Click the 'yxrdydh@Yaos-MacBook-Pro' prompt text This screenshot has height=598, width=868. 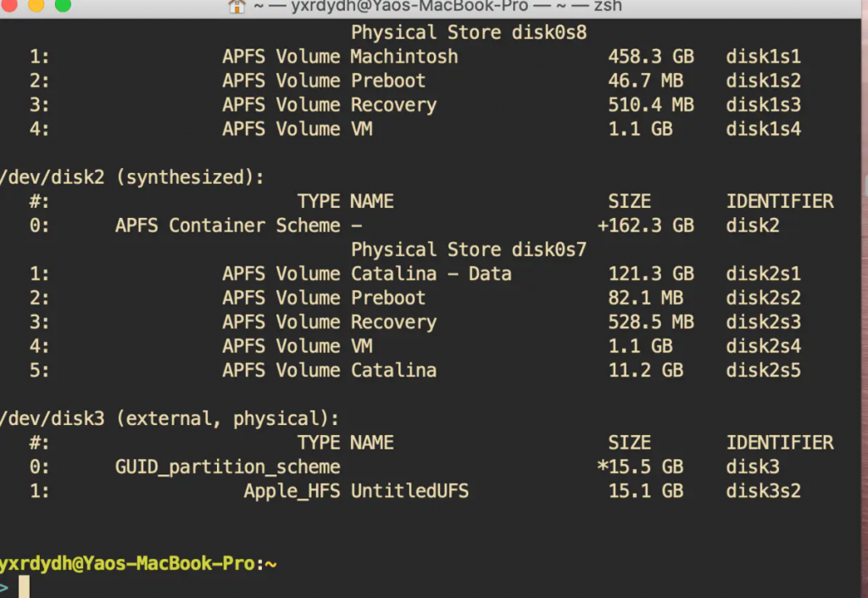127,564
